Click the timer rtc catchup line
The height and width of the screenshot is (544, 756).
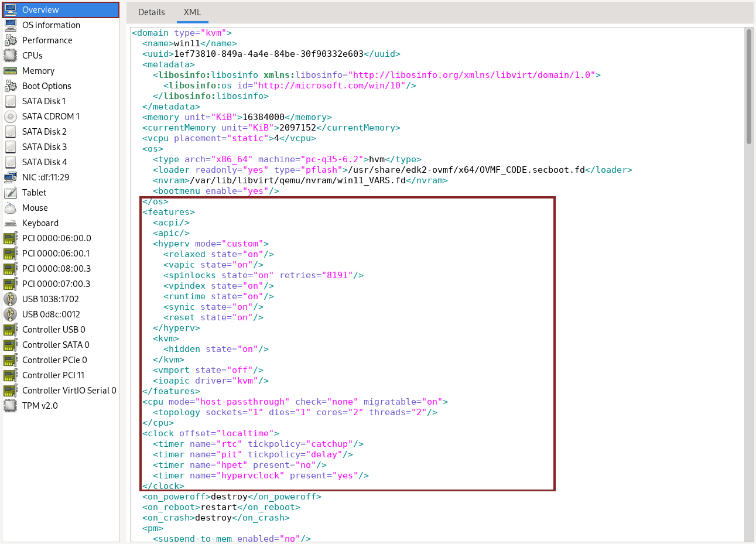[258, 444]
